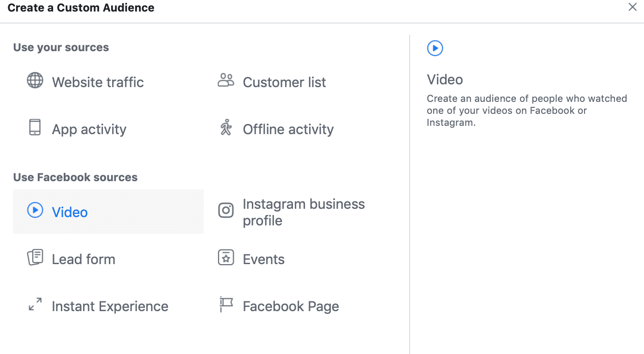Click the Events star ticket icon
The height and width of the screenshot is (354, 644).
coord(226,258)
